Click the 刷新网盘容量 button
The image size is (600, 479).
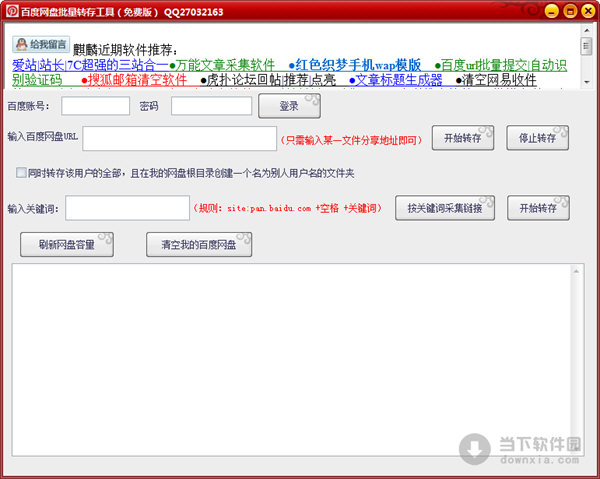67,244
